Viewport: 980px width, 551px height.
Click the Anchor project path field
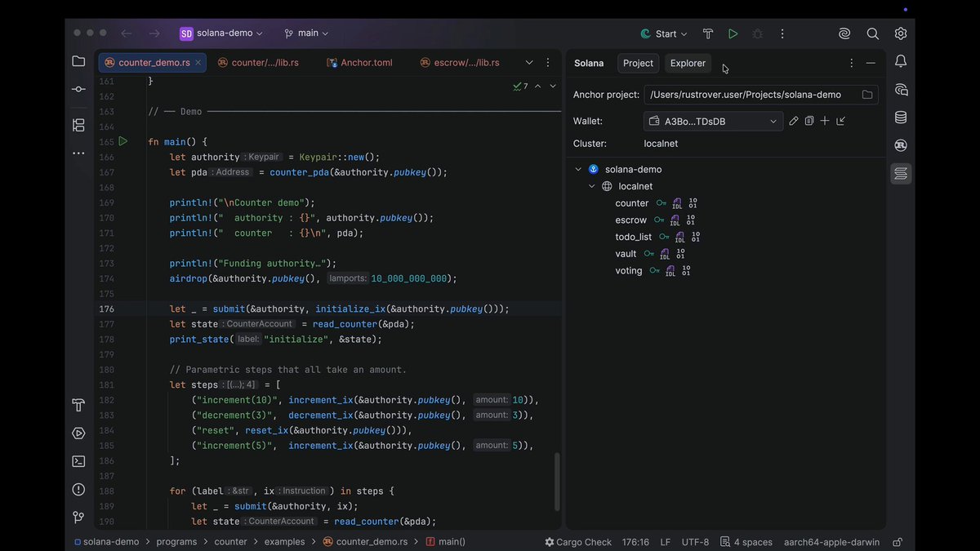coord(761,95)
